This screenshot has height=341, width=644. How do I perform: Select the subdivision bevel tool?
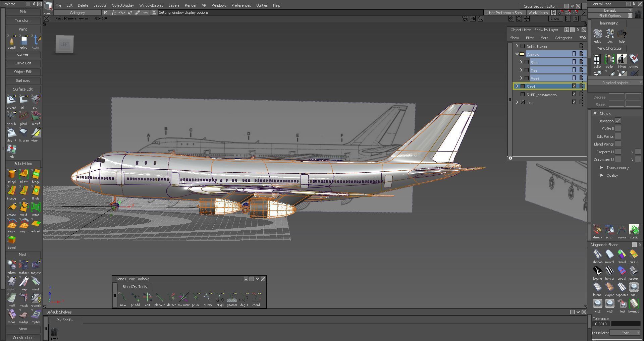11,240
